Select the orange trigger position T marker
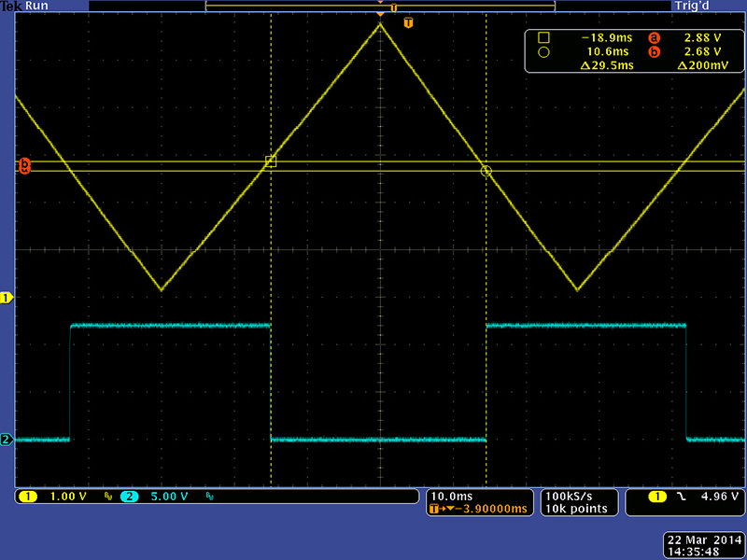Screen dimensions: 747x560 pyautogui.click(x=408, y=22)
